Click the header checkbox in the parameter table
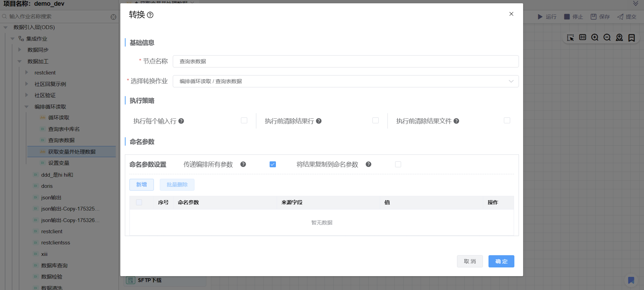This screenshot has height=290, width=644. (x=139, y=202)
